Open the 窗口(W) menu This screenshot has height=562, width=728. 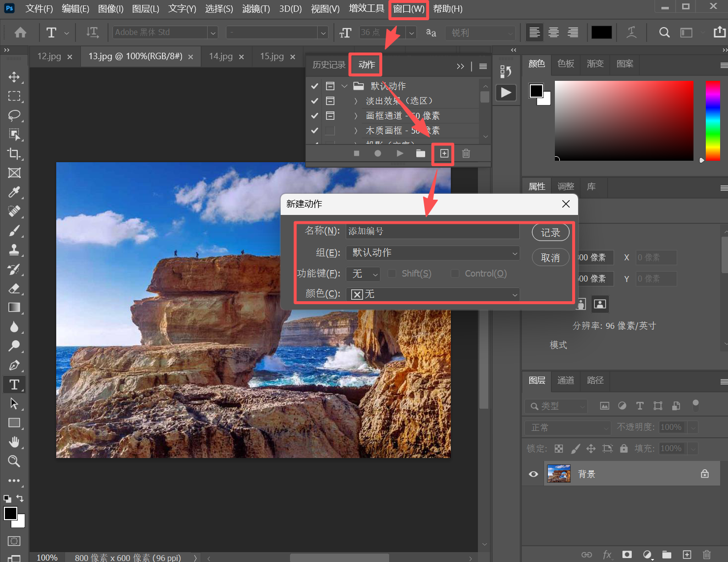point(408,9)
